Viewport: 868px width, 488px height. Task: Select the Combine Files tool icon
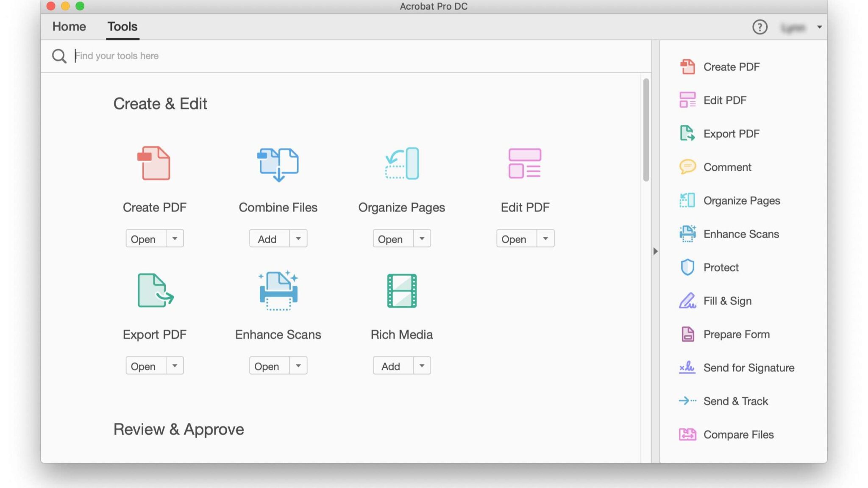tap(278, 164)
